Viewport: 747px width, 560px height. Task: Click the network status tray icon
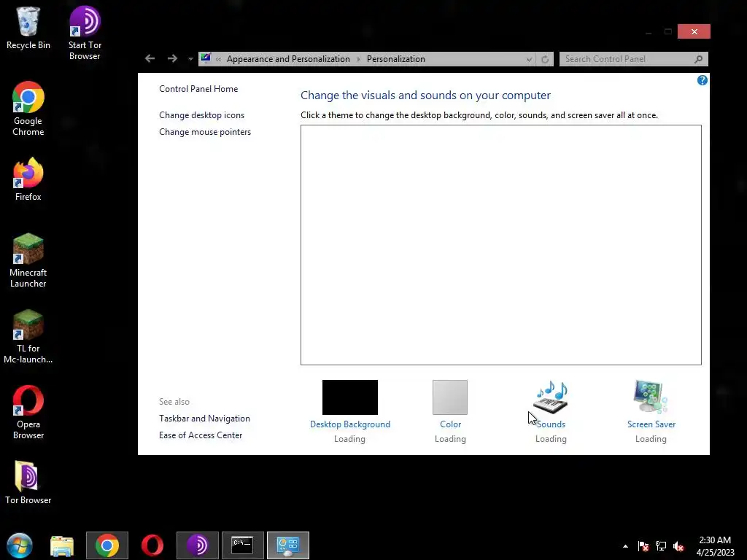coord(661,546)
